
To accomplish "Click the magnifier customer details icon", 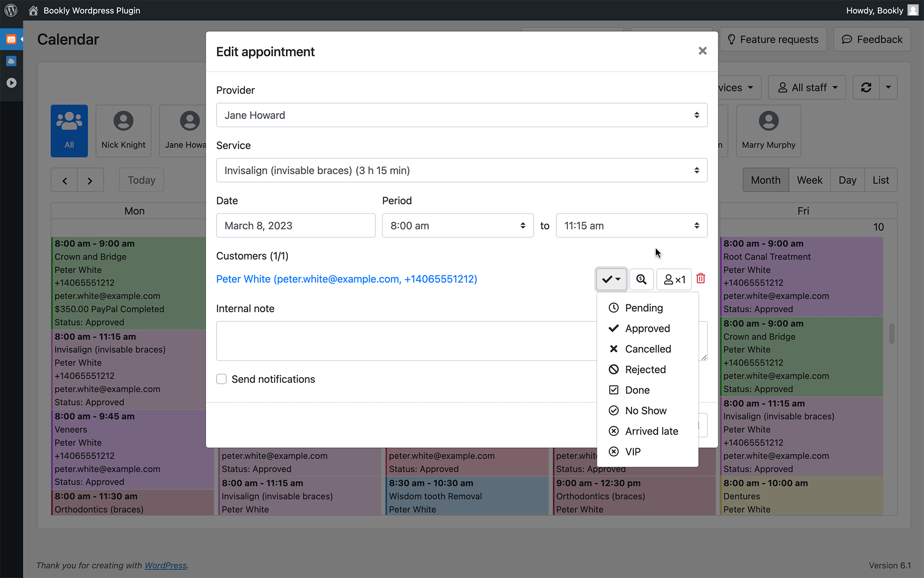I will pos(641,279).
